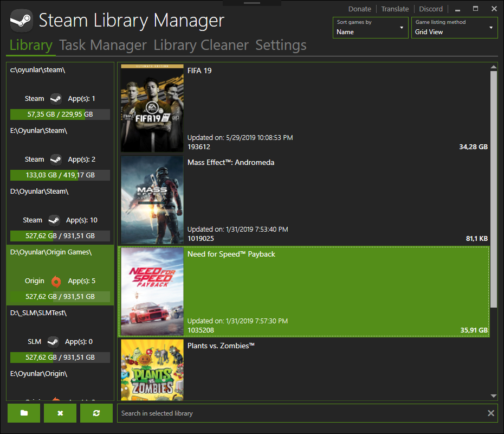Click the FIFA 19 cover thumbnail
The image size is (504, 434).
pos(152,108)
